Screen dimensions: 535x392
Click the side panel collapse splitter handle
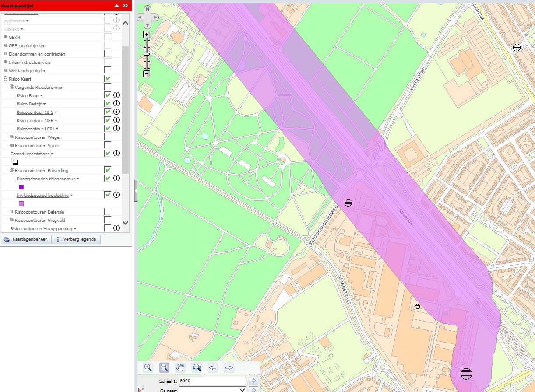click(x=136, y=191)
